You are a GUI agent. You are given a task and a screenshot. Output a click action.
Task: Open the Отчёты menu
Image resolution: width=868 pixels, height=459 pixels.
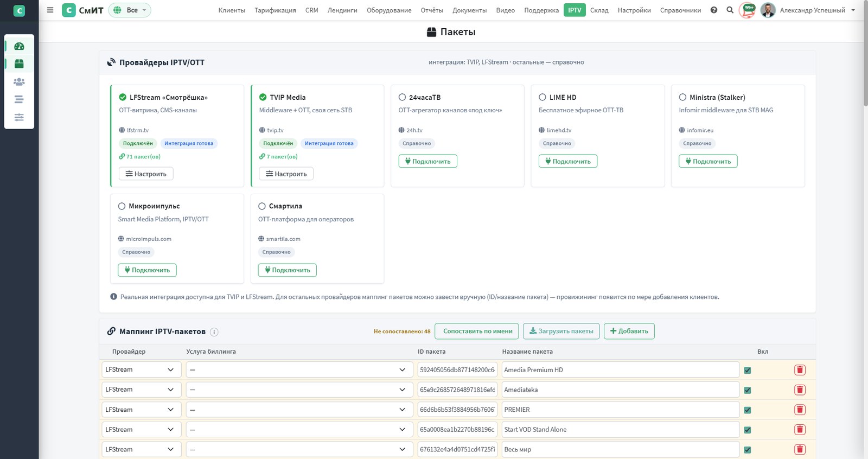[432, 10]
